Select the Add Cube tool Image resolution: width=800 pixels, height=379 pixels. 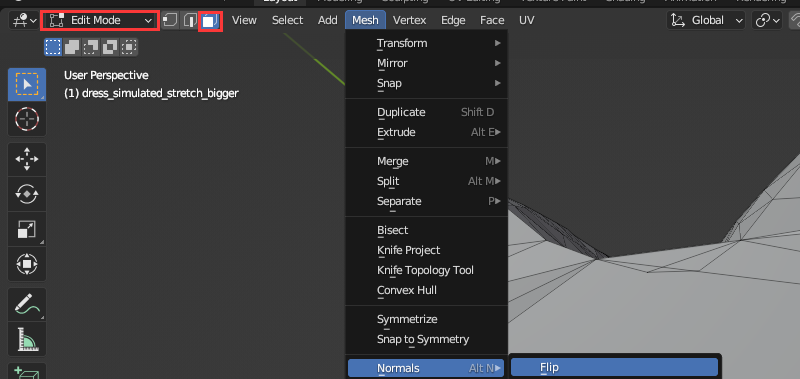coord(27,371)
